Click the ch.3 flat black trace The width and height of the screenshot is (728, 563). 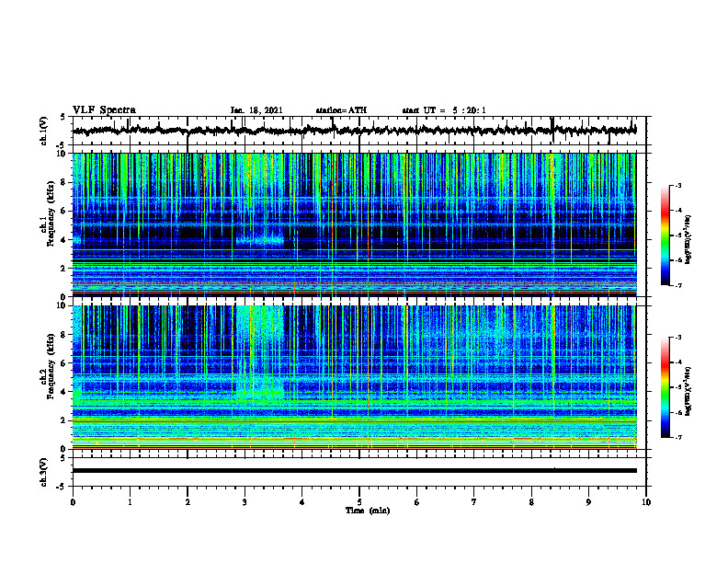click(354, 471)
